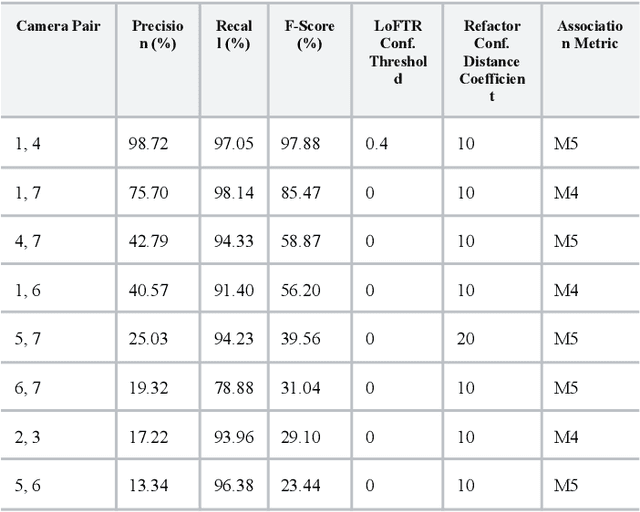This screenshot has height=512, width=640.
Task: Click the distance coefficient value 20
Action: coord(466,339)
